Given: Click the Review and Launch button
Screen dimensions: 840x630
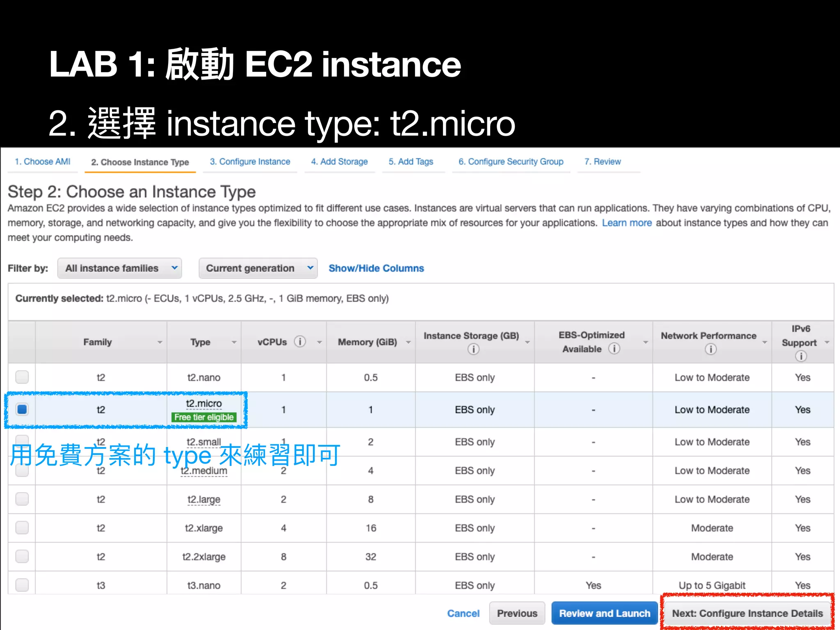Looking at the screenshot, I should (x=605, y=613).
